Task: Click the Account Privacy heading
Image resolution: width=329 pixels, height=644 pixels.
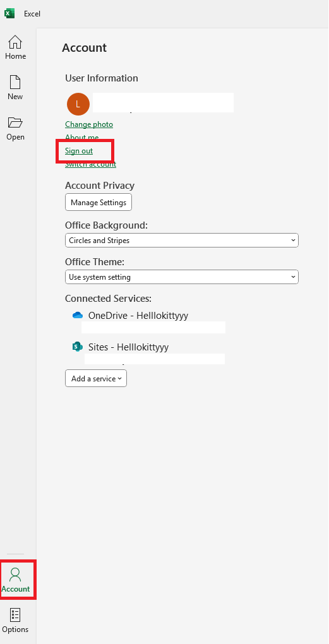Action: pyautogui.click(x=100, y=185)
